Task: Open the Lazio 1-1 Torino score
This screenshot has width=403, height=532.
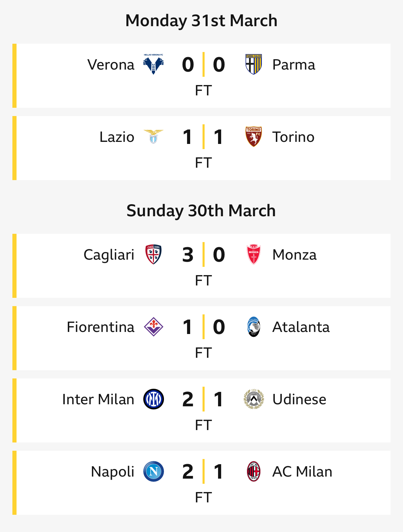Action: click(x=203, y=137)
